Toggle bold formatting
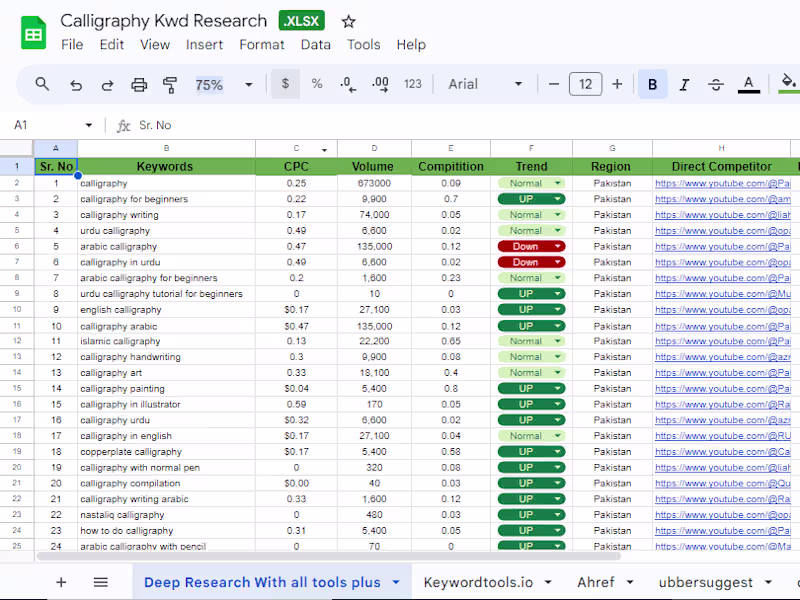Viewport: 800px width, 600px height. coord(653,85)
